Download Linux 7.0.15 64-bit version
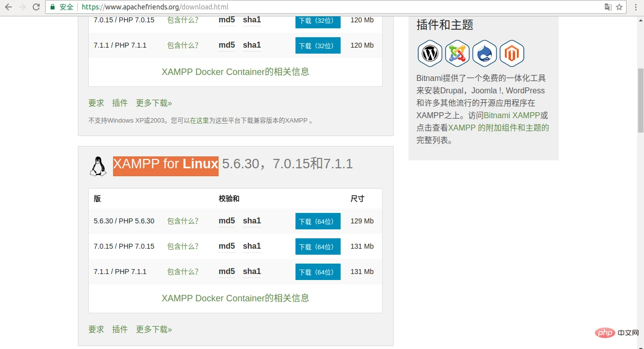This screenshot has width=644, height=349. [x=318, y=247]
